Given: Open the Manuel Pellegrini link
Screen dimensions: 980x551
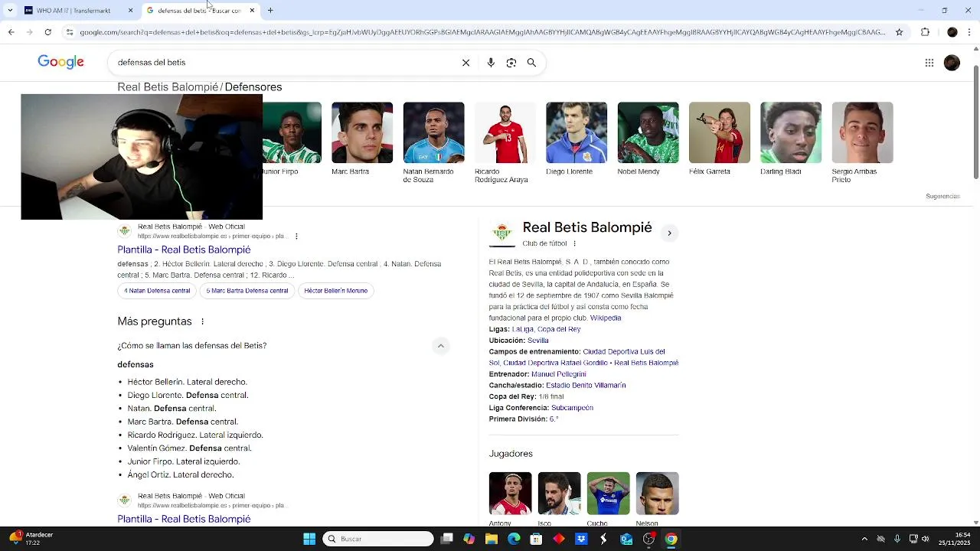Looking at the screenshot, I should [x=559, y=374].
